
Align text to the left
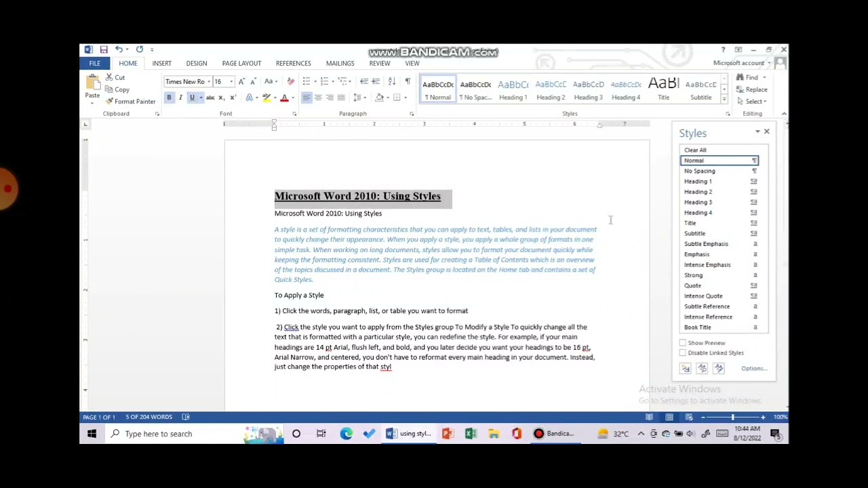point(307,98)
